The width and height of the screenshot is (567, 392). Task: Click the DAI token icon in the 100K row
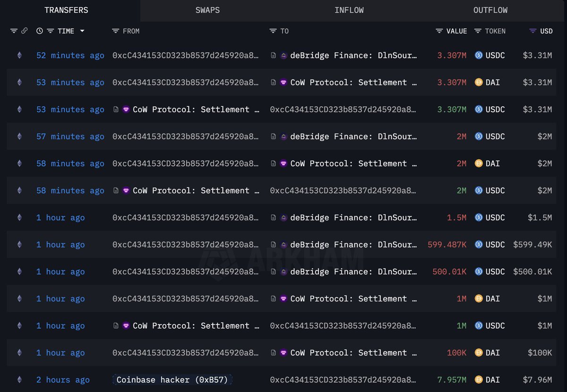[x=479, y=353]
